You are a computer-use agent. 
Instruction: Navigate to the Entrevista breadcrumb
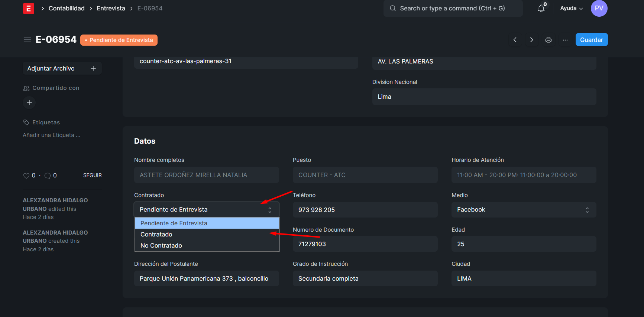pyautogui.click(x=111, y=9)
